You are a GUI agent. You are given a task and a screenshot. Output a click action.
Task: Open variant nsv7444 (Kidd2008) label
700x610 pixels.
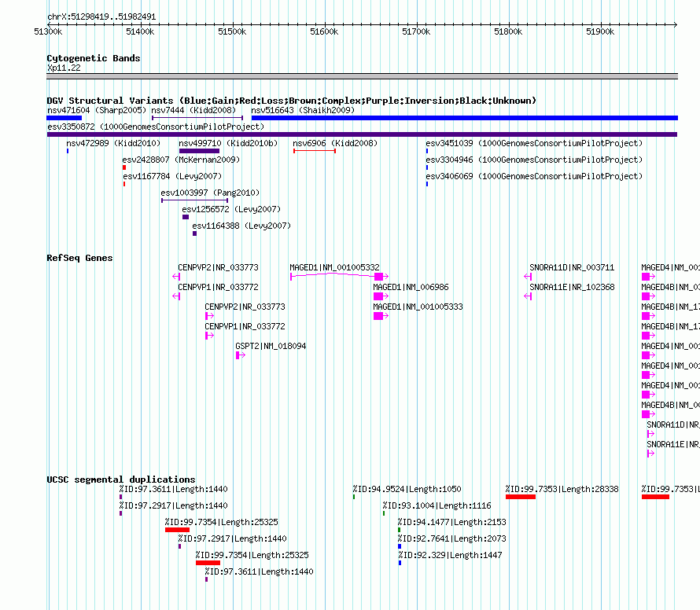[193, 110]
